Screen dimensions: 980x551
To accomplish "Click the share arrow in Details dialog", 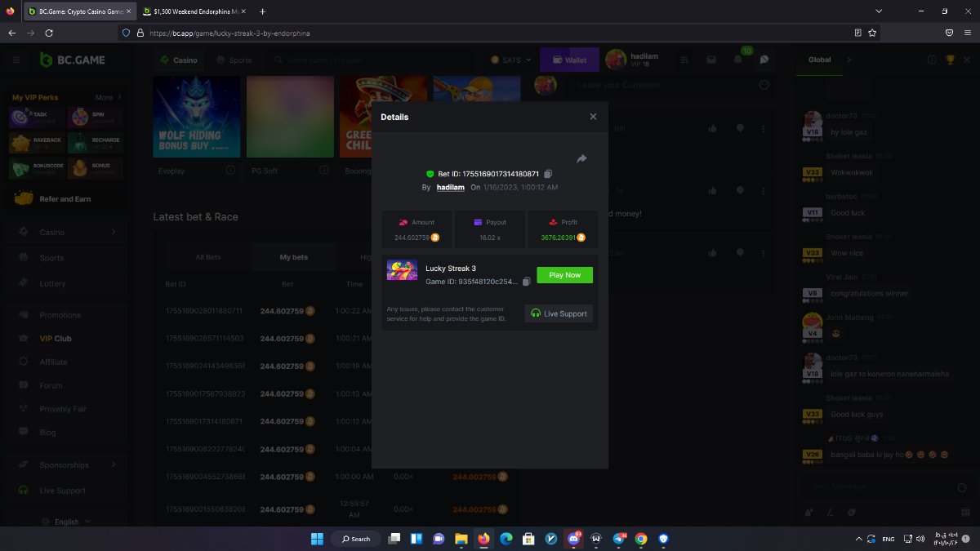I will coord(581,158).
